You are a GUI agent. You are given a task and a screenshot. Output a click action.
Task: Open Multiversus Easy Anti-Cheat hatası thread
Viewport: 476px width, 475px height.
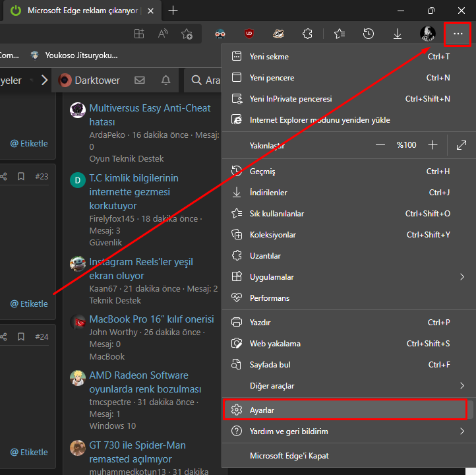coord(150,115)
